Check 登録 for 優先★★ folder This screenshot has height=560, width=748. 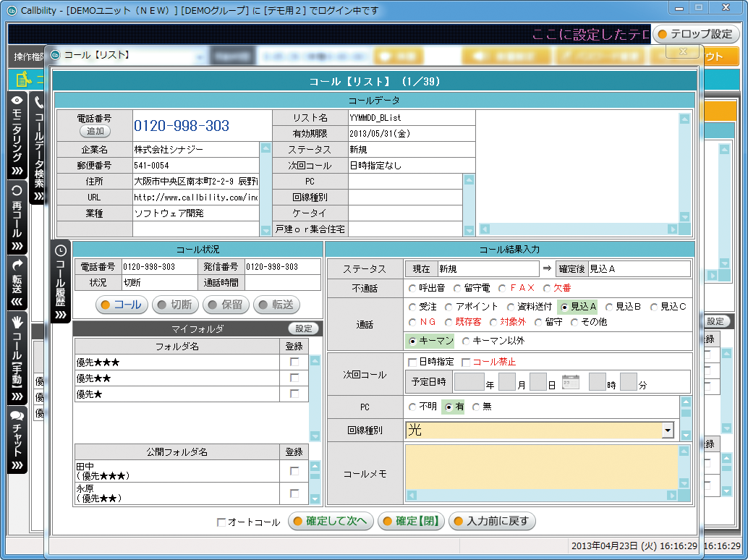[294, 378]
